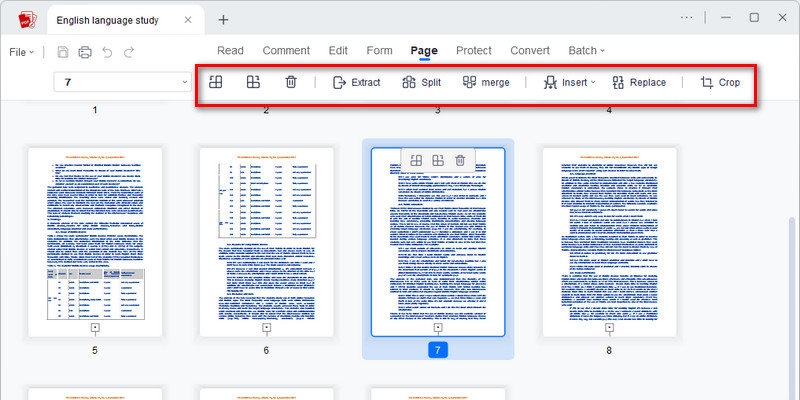Screen dimensions: 800x400
Task: Rotate left using page 7 hover icon
Action: click(416, 160)
